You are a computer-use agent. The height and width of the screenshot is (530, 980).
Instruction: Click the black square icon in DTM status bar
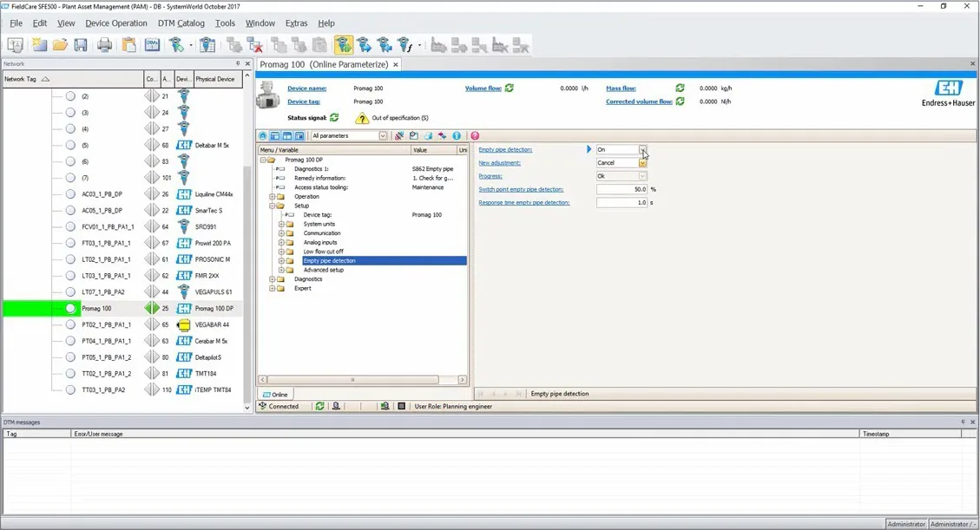click(x=401, y=407)
